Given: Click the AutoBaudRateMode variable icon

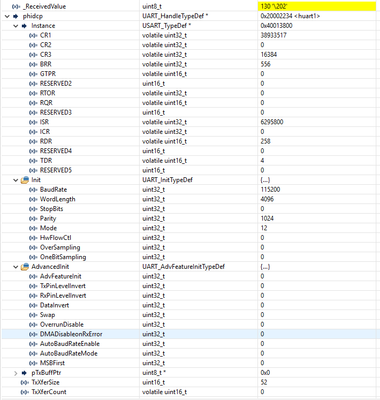Looking at the screenshot, I should click(33, 354).
